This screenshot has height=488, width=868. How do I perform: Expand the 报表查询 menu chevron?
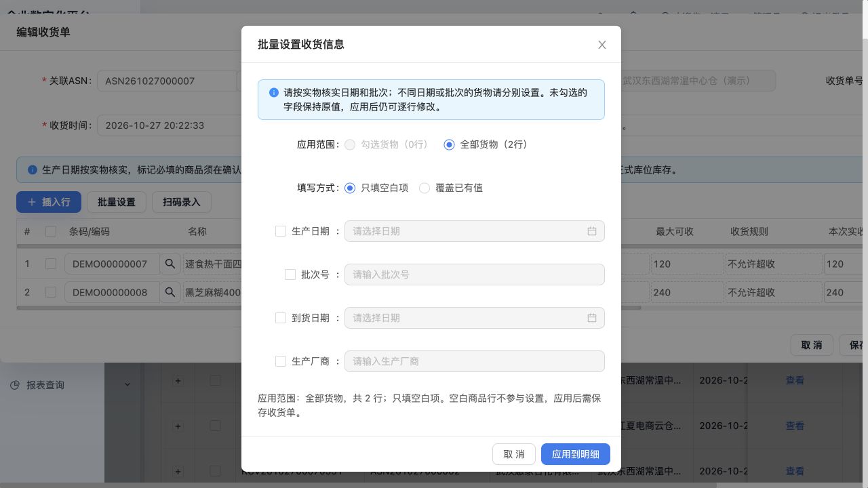point(127,385)
